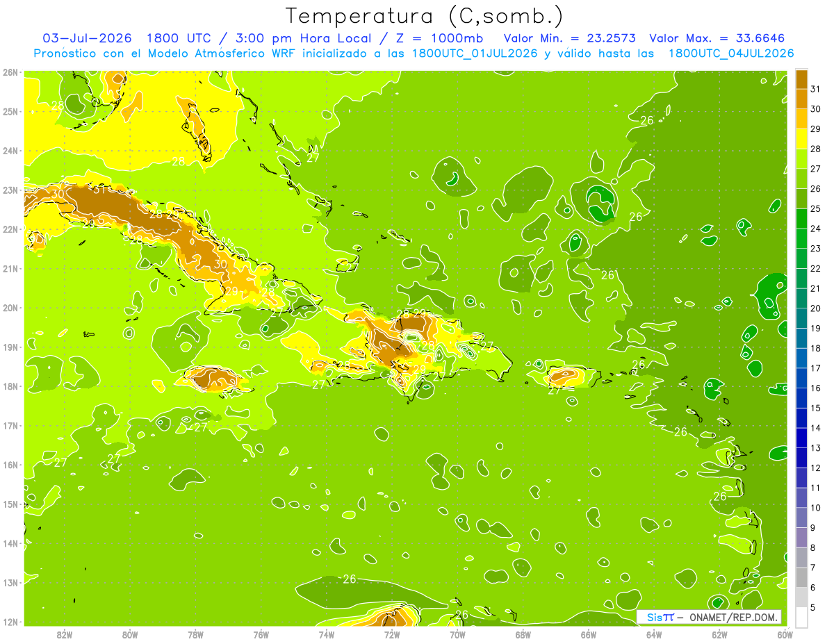834x644 pixels.
Task: Click the longitude axis label "60W"
Action: coord(785,634)
